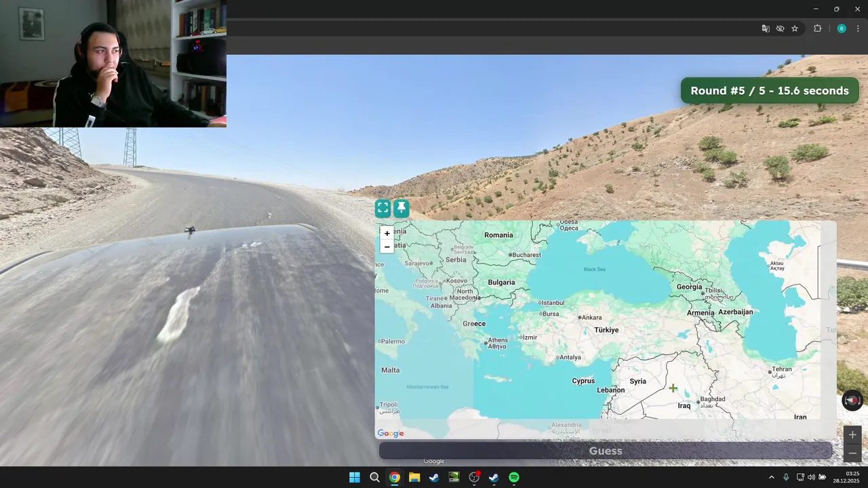Click the Iraq country label

684,406
